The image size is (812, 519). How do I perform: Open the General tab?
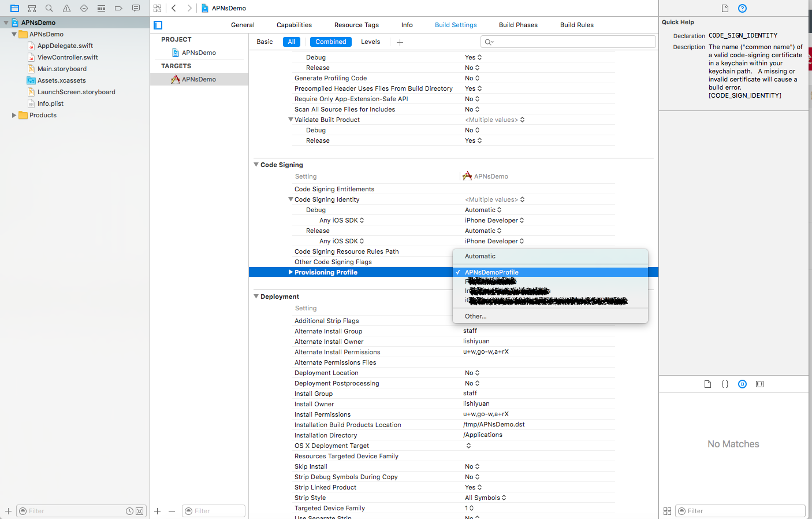pyautogui.click(x=243, y=25)
